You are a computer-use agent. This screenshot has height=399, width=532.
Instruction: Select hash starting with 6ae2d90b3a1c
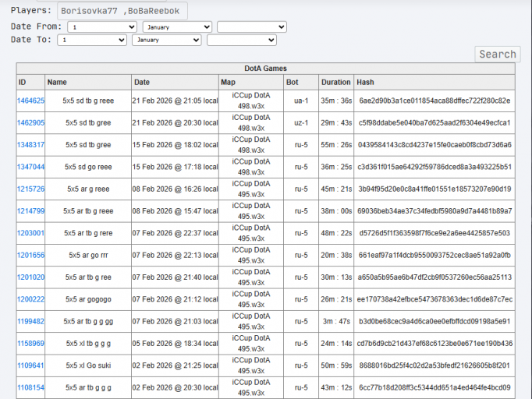click(434, 101)
